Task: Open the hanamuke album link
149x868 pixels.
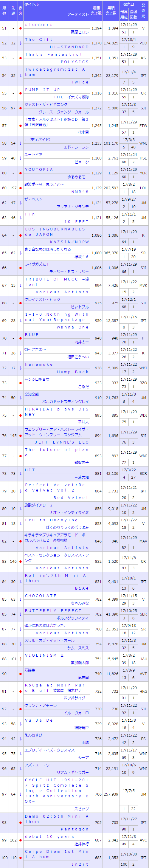Action: [38, 364]
